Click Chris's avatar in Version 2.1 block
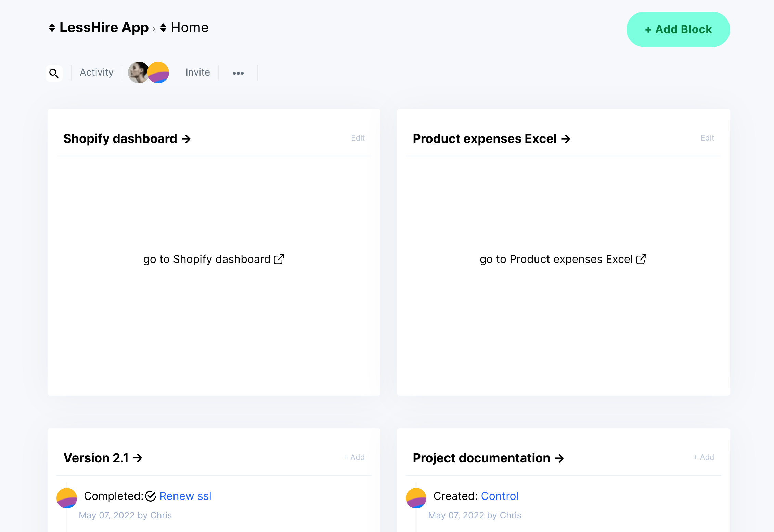 click(67, 498)
